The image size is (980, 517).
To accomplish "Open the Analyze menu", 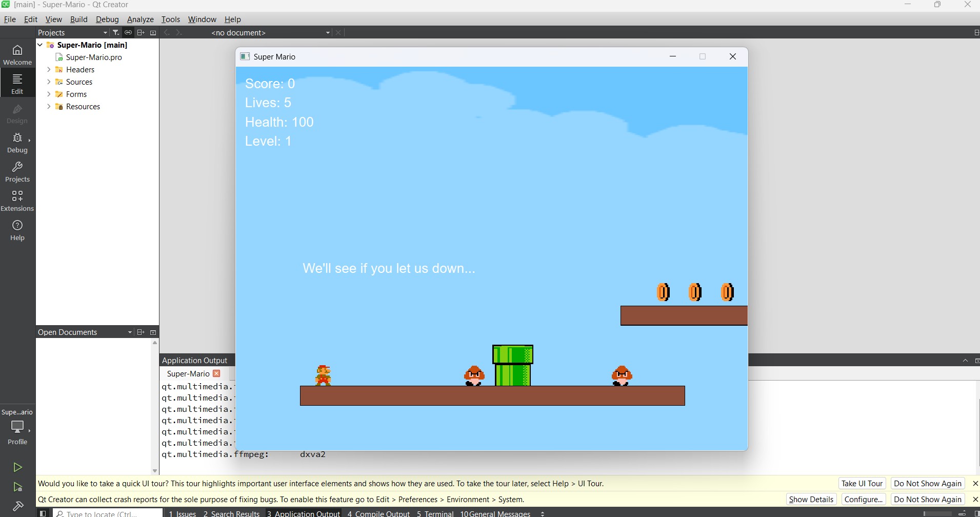I will [140, 19].
